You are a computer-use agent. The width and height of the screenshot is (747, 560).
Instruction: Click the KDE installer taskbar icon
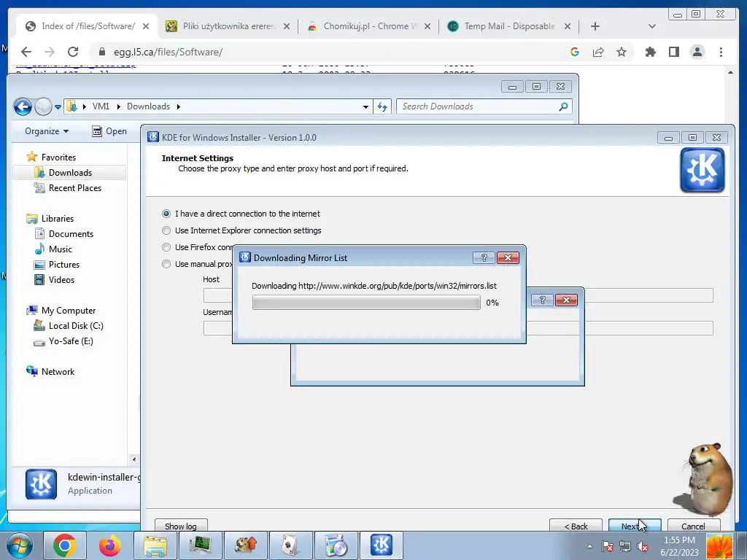pos(382,545)
